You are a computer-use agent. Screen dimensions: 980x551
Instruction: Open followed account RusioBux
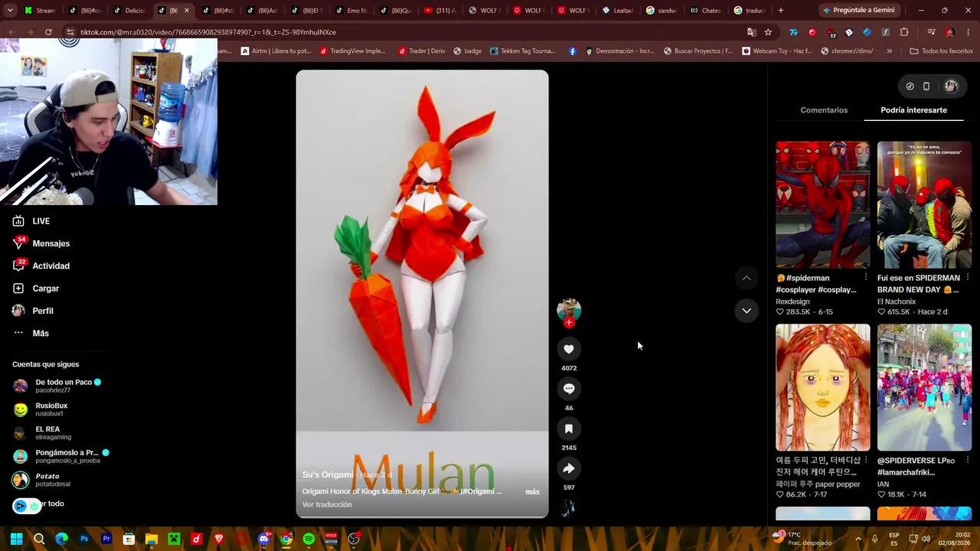(40, 409)
